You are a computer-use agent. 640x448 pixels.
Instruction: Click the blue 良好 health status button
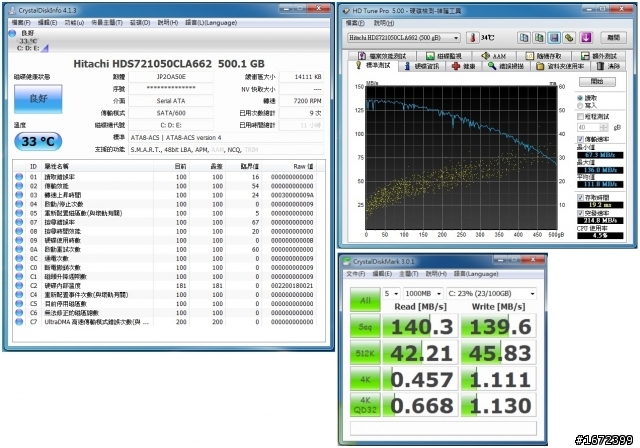tap(38, 99)
